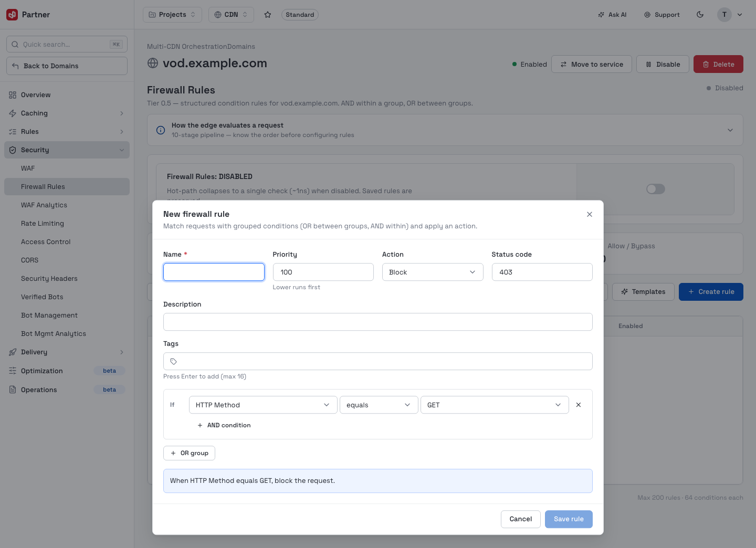The image size is (756, 548).
Task: Focus the Quick search box
Action: pyautogui.click(x=67, y=45)
